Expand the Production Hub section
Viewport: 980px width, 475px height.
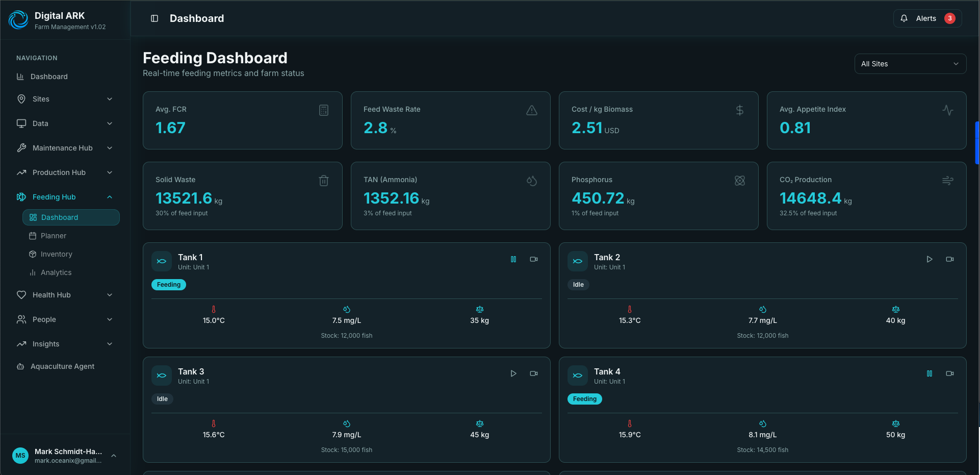[x=65, y=172]
